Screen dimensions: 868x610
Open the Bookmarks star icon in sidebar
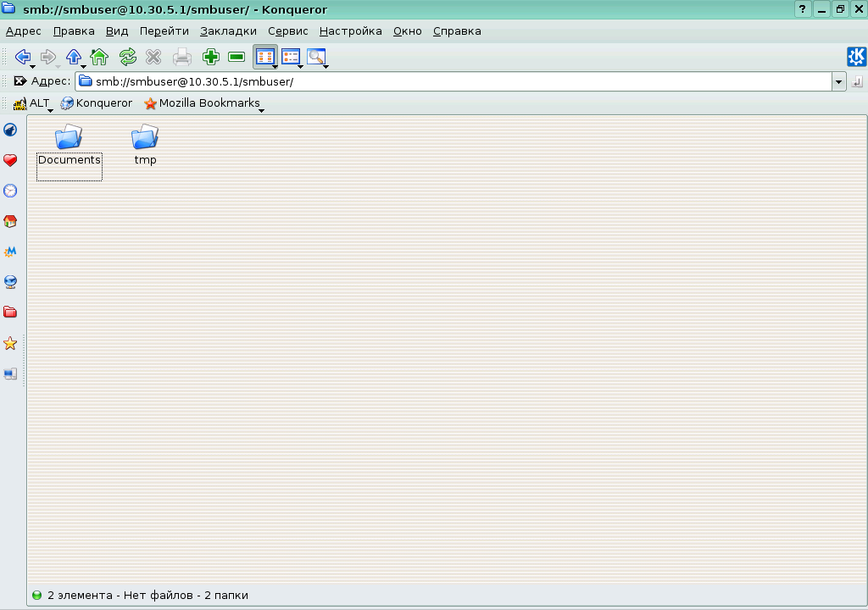coord(10,343)
